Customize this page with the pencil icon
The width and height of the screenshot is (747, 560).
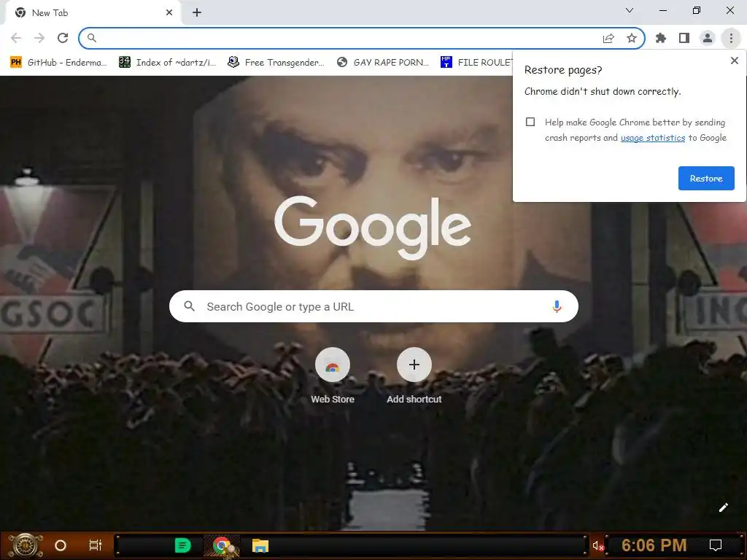723,507
